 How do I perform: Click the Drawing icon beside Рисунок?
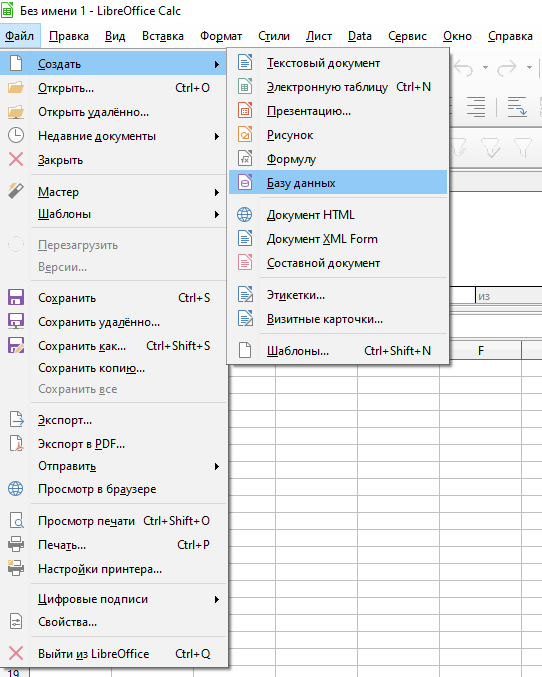click(245, 135)
